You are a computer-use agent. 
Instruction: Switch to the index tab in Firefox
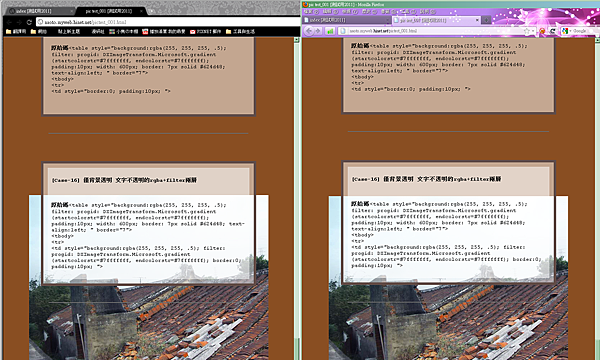click(x=346, y=20)
